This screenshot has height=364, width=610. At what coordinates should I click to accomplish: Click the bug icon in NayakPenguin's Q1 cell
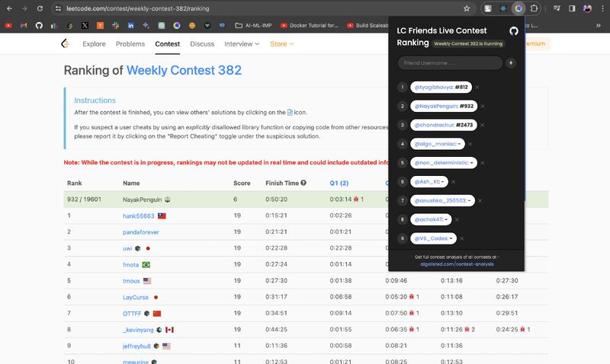356,200
